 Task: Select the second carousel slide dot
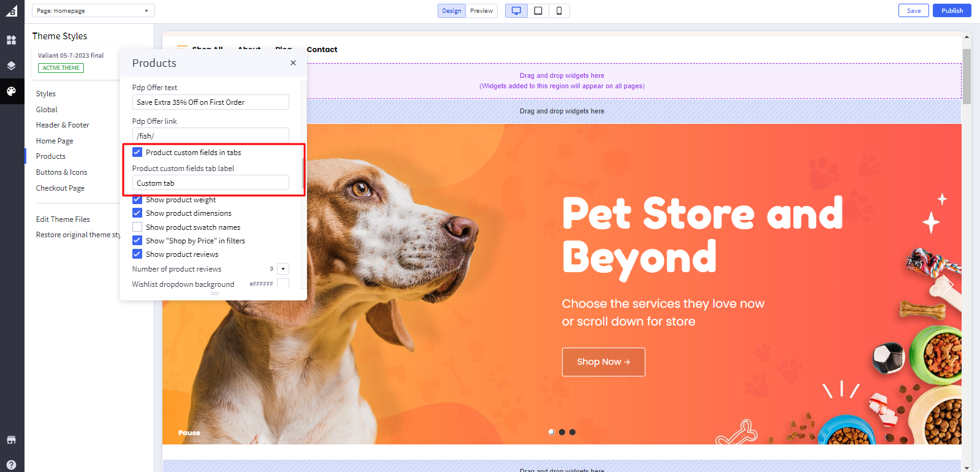coord(562,432)
